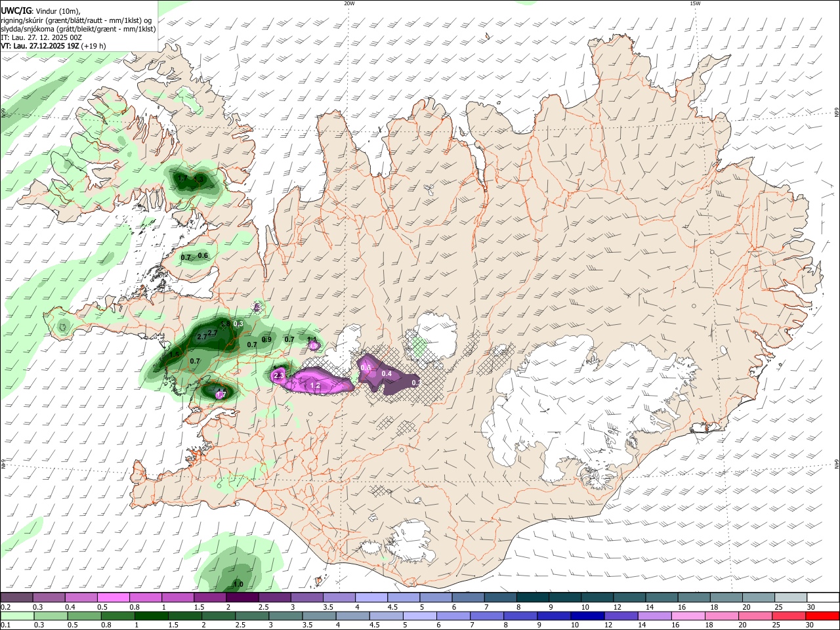Click the 'IT: Lau. 27. 12. 2025 00Z' line
The image size is (840, 630).
[x=41, y=37]
